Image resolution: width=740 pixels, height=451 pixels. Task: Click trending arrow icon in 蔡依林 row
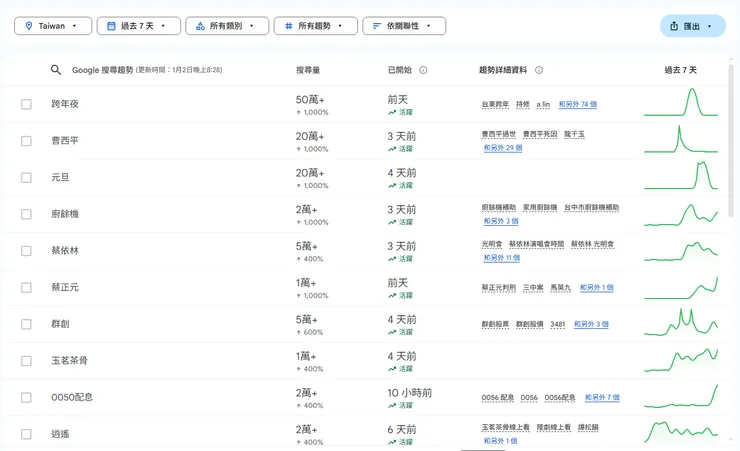392,259
